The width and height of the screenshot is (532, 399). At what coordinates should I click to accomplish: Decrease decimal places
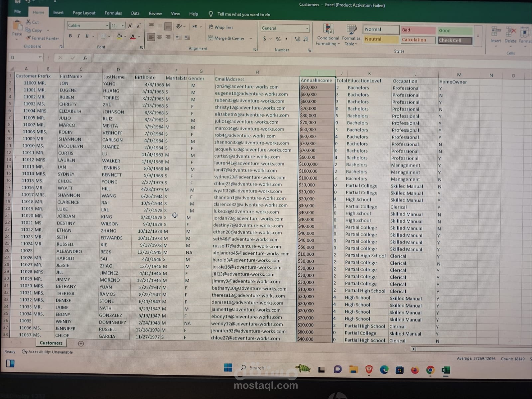pyautogui.click(x=306, y=39)
